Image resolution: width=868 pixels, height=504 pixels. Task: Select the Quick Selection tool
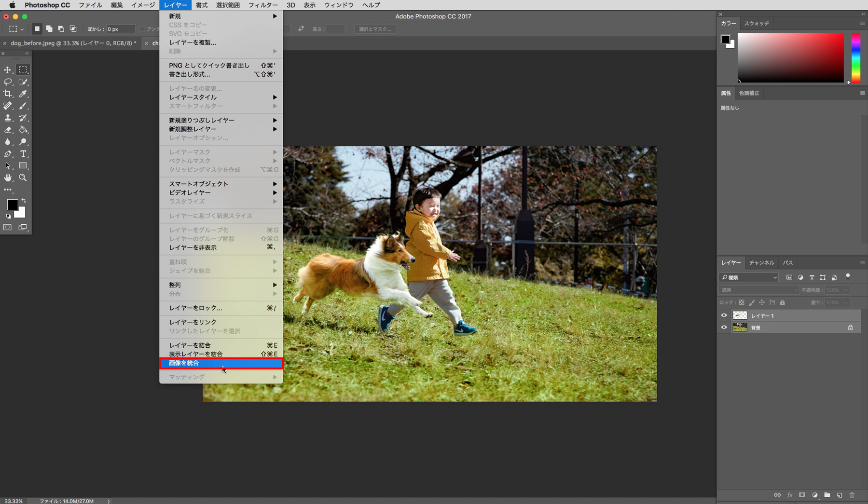pos(23,82)
